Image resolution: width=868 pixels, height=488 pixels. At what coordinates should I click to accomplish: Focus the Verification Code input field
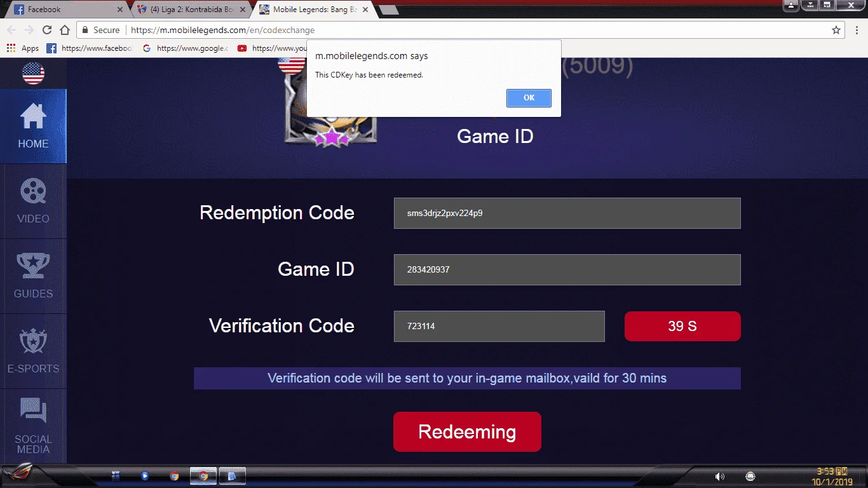(x=499, y=326)
